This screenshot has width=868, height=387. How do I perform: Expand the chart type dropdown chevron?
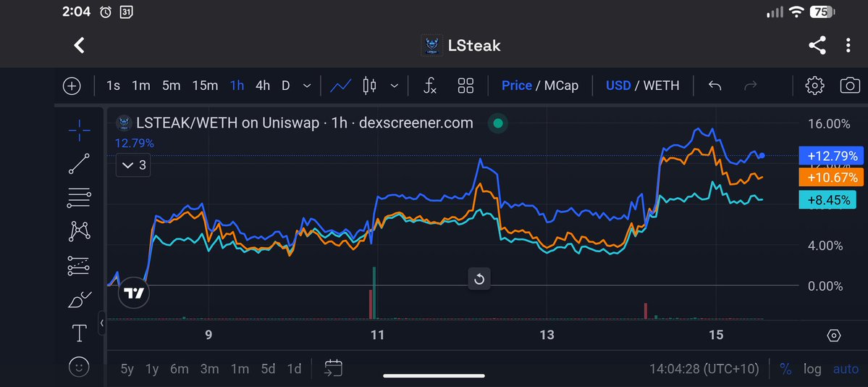(394, 86)
